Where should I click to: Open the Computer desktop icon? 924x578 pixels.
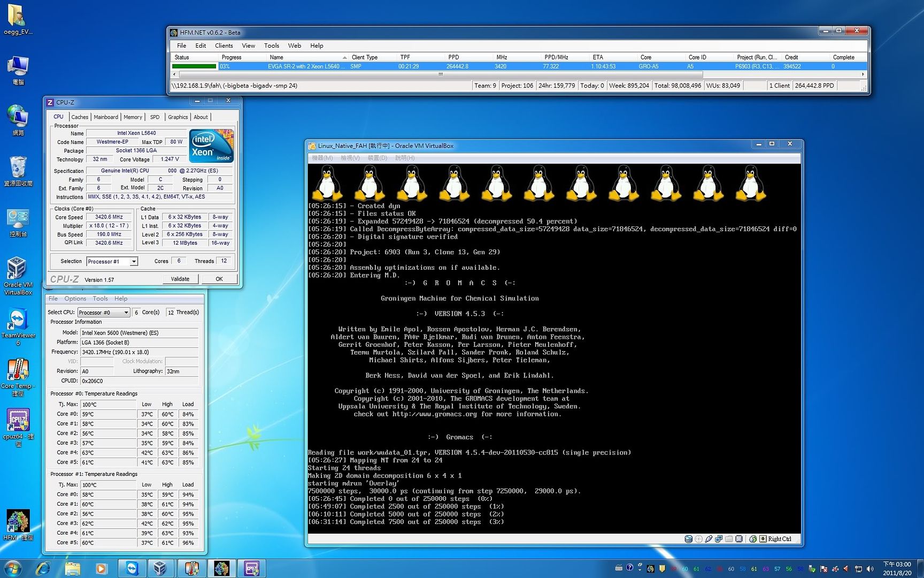coord(18,70)
